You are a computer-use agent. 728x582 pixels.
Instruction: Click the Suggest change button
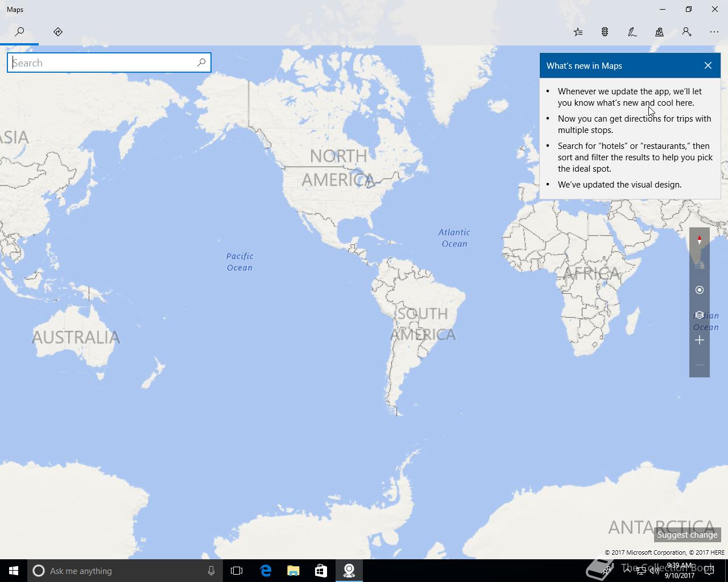(687, 535)
